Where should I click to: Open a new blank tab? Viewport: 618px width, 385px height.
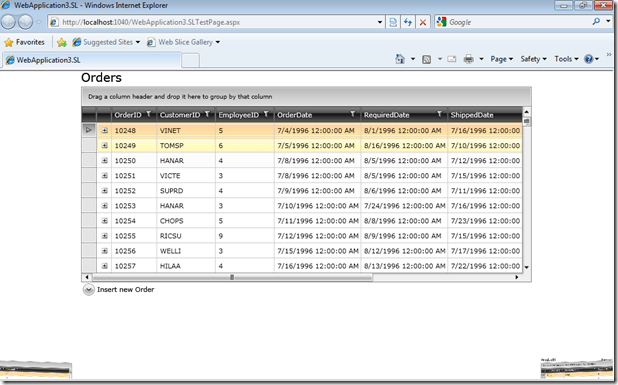(190, 61)
